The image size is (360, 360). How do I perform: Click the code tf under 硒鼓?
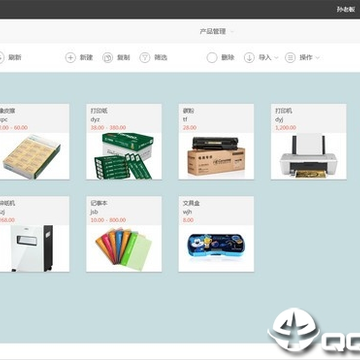[x=185, y=119]
